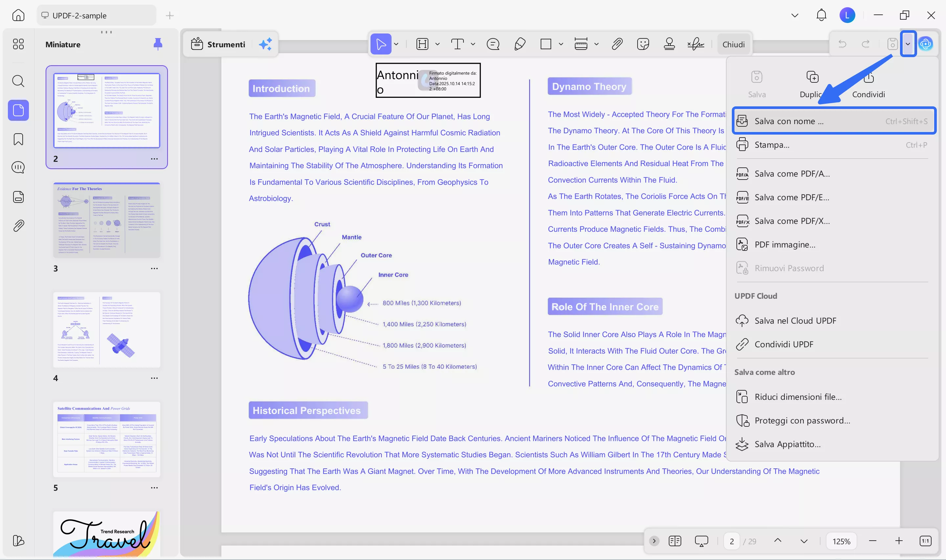Select Proteggi con password option
Viewport: 946px width, 560px height.
(802, 420)
